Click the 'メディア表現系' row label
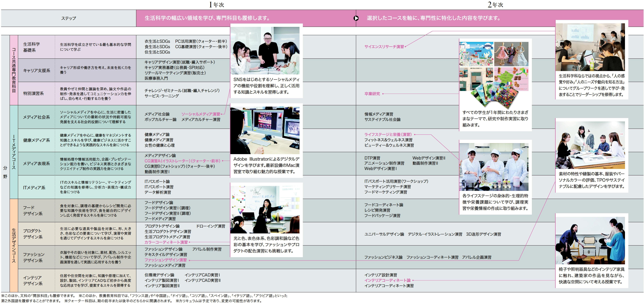 point(36,164)
